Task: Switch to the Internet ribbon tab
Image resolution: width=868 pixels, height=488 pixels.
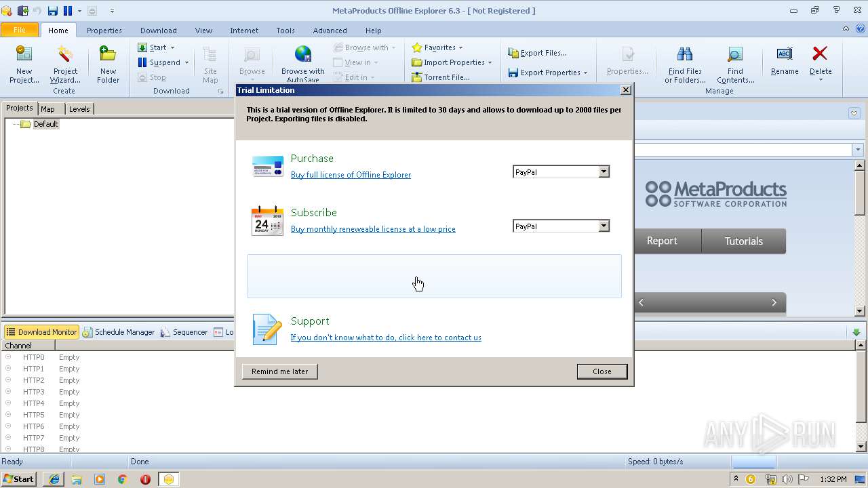Action: [x=244, y=30]
